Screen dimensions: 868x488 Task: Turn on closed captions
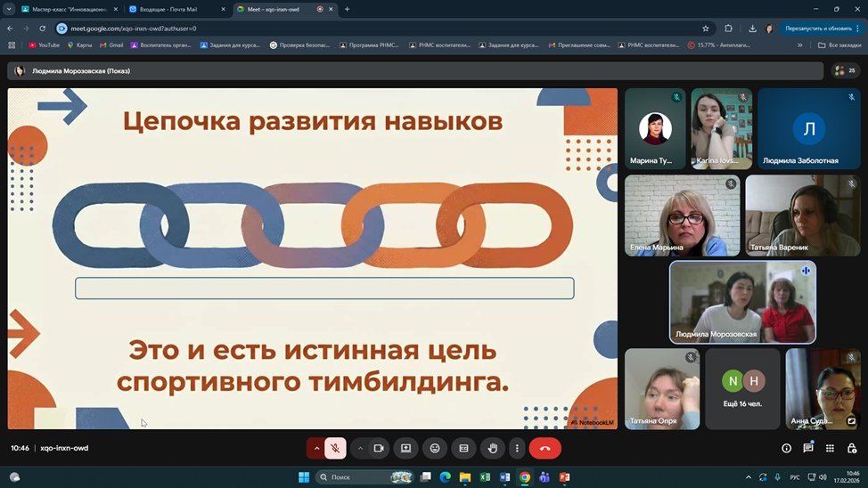463,448
